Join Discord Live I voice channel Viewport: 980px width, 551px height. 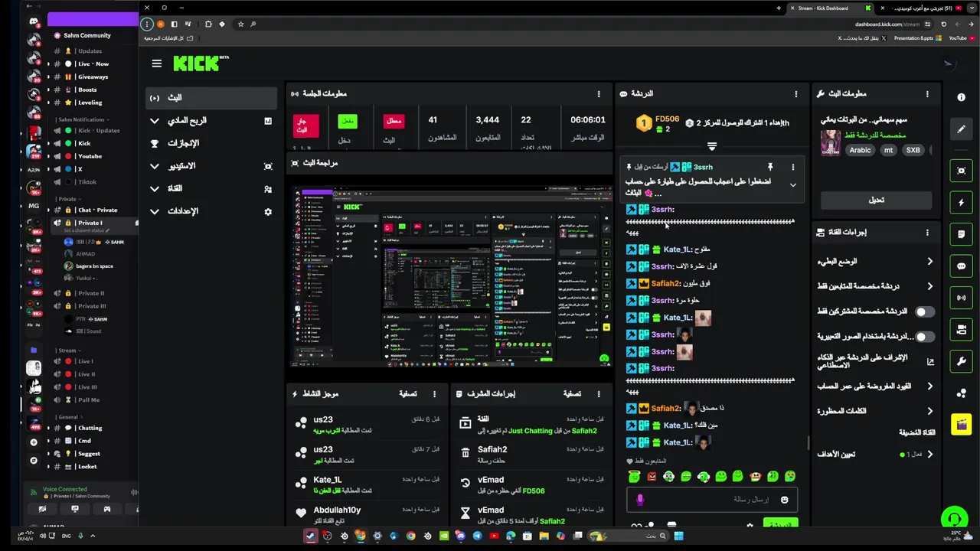pyautogui.click(x=85, y=361)
